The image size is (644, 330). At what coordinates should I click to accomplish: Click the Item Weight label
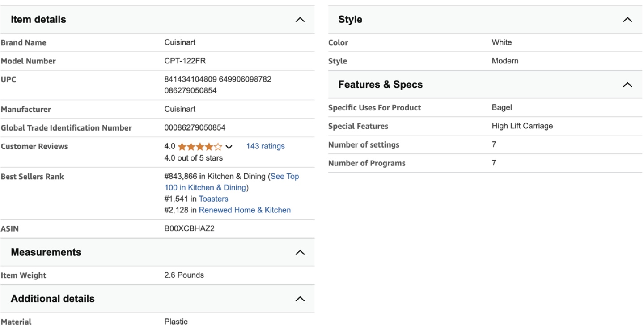(x=23, y=275)
